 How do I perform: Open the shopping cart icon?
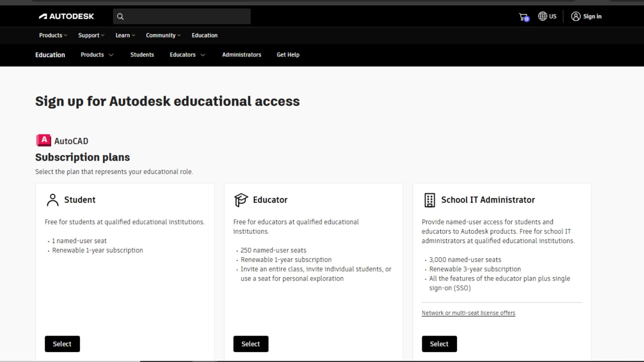523,17
